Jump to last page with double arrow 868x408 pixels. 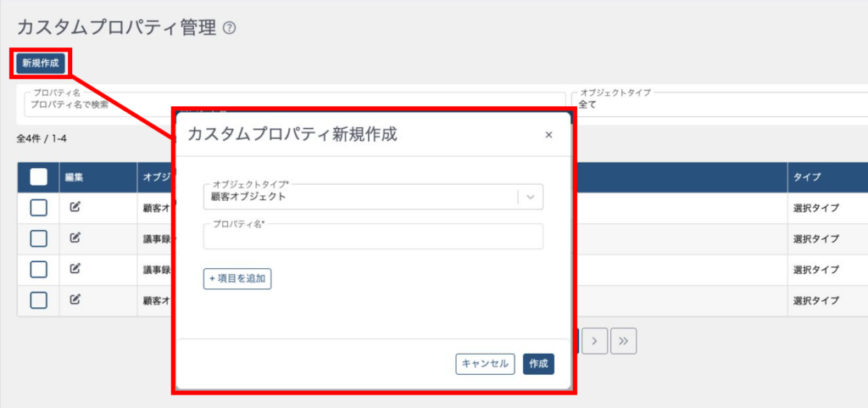[x=623, y=340]
